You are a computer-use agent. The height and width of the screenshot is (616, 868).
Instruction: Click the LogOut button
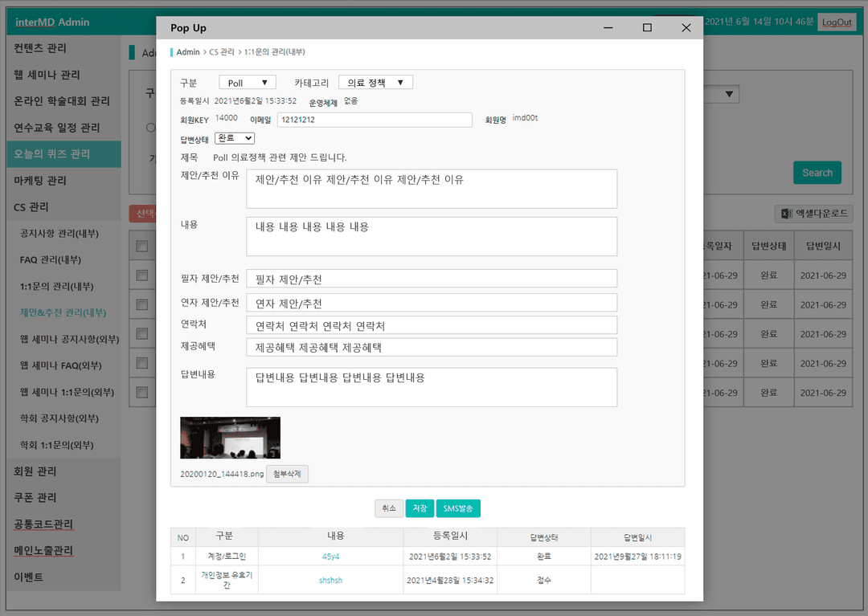click(837, 22)
